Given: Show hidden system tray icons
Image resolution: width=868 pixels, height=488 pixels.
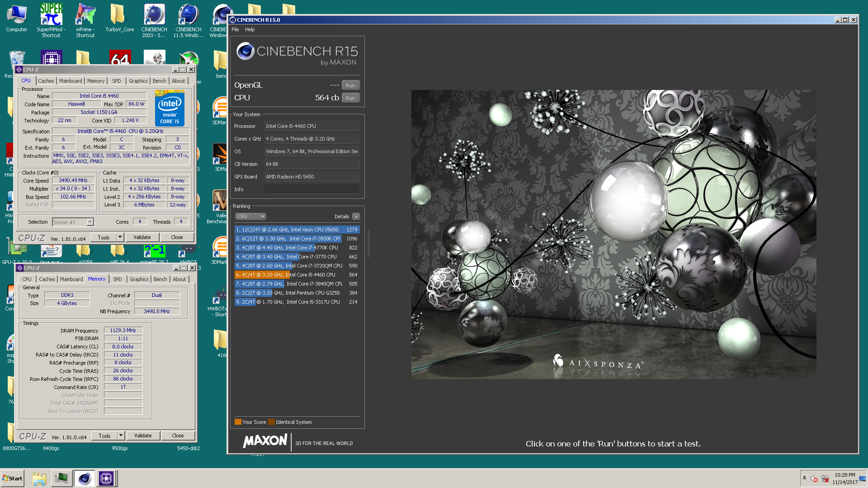Looking at the screenshot, I should pyautogui.click(x=804, y=478).
